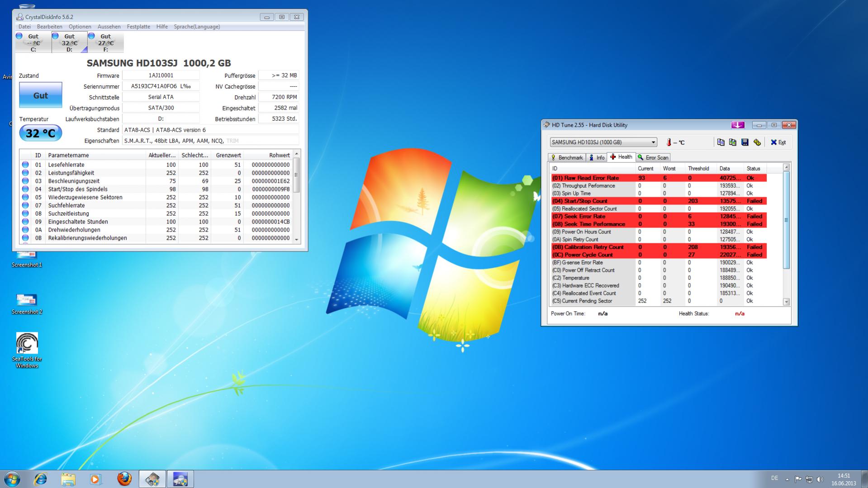
Task: Select drive D: at 32 °C in disk bar
Action: 69,43
